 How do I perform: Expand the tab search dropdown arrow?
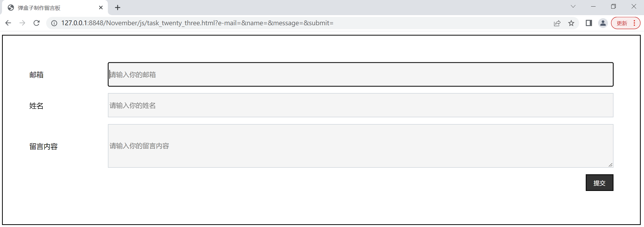[x=573, y=7]
